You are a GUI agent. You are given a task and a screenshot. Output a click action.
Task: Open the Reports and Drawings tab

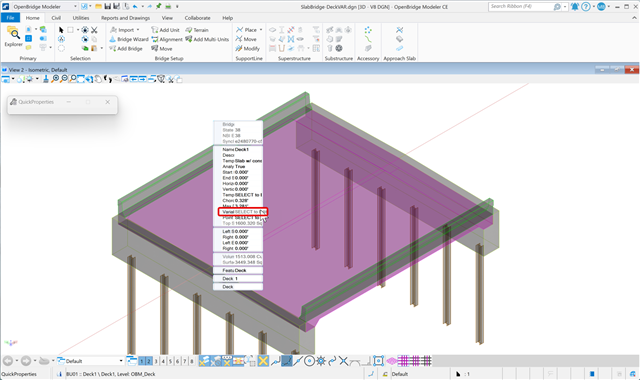tap(125, 18)
